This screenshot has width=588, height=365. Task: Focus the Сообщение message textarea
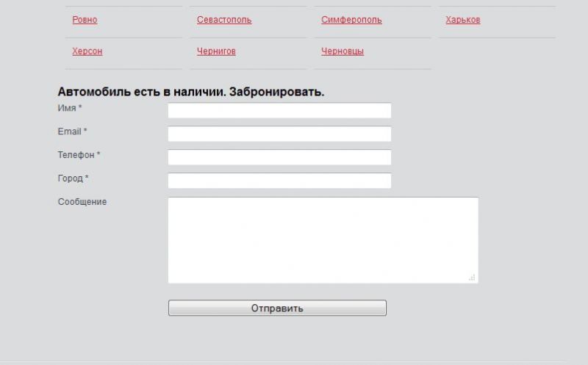pos(323,239)
